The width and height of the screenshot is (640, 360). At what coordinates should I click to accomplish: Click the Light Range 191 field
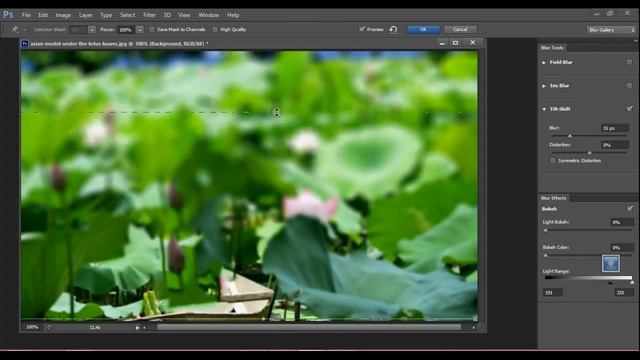coord(553,292)
